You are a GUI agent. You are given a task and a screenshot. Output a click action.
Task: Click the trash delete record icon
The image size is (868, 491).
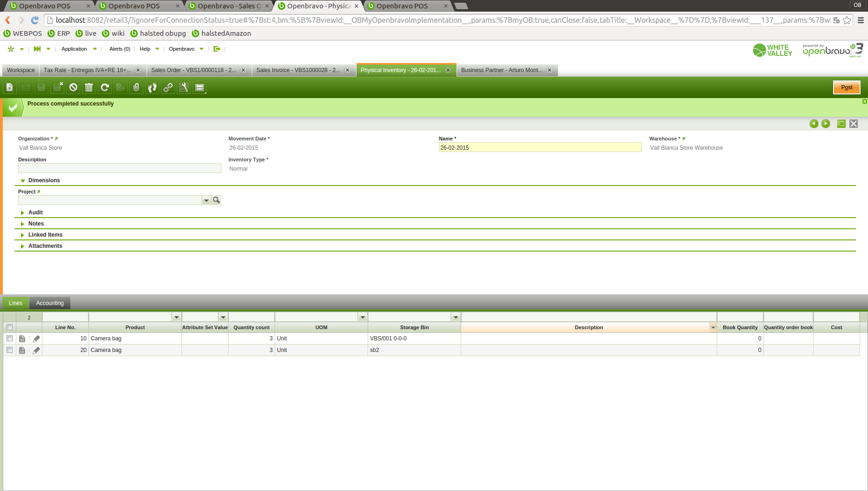[x=89, y=87]
